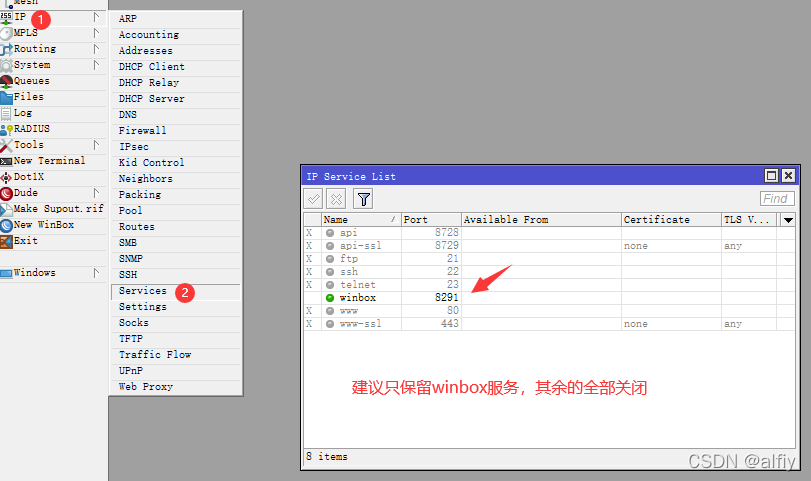Click the Dot1X icon
Image resolution: width=811 pixels, height=481 pixels.
(x=6, y=177)
